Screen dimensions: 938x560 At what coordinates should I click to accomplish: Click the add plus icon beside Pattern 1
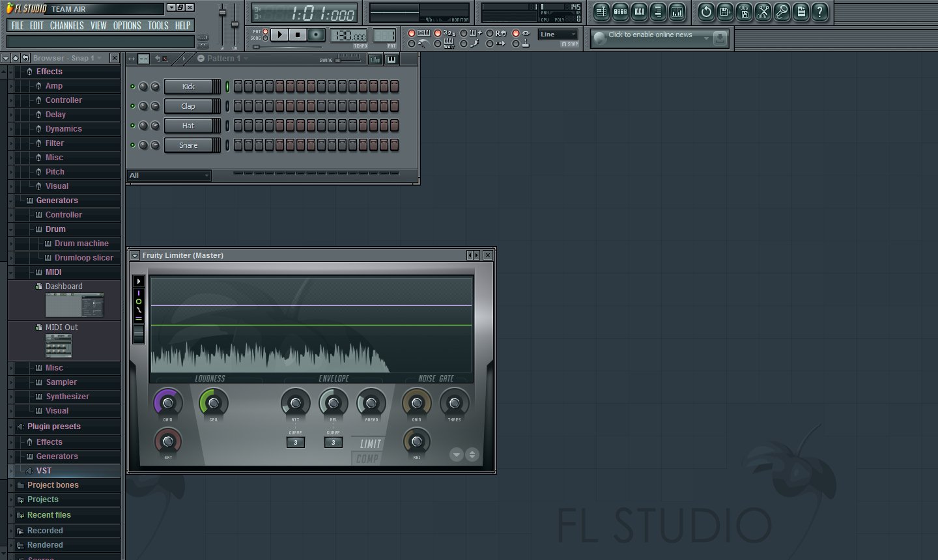[201, 59]
